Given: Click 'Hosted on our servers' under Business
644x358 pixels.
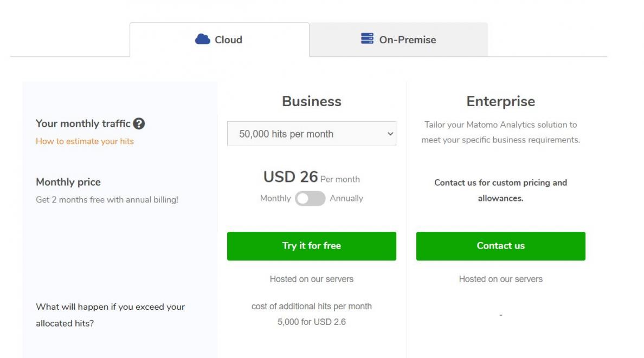Looking at the screenshot, I should (311, 279).
